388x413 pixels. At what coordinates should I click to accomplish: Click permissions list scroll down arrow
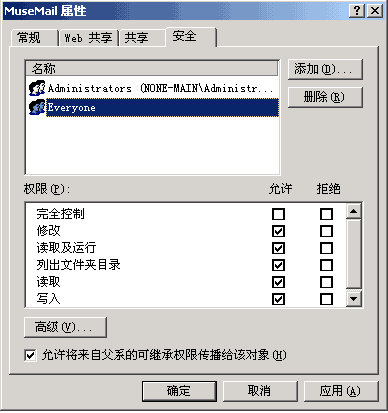point(353,298)
